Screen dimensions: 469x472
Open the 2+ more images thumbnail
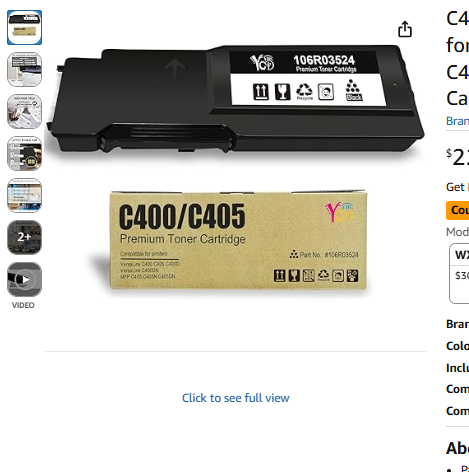(x=24, y=237)
